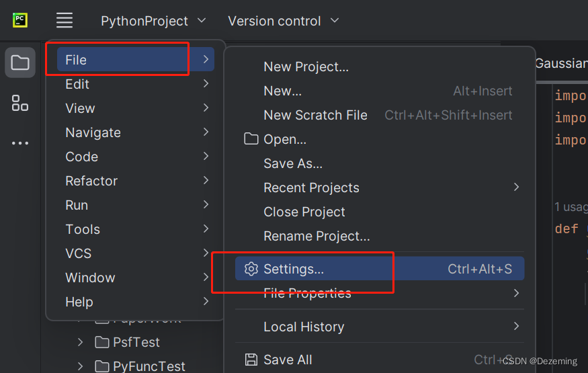Select Rename Project menu entry
This screenshot has width=588, height=373.
pos(317,236)
